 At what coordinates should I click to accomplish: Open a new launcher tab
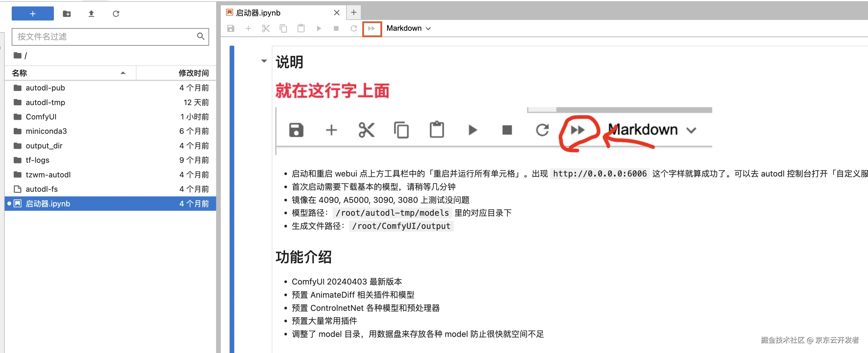(x=353, y=13)
